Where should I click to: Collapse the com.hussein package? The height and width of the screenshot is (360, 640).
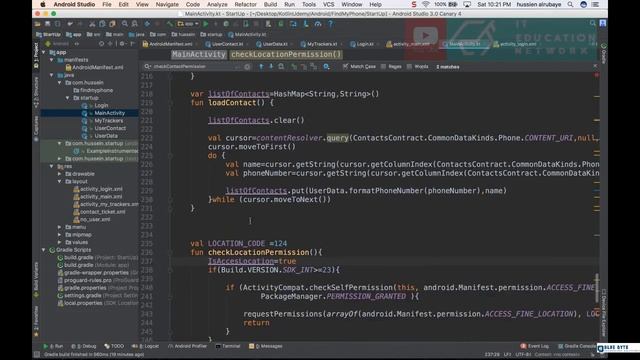[x=60, y=83]
